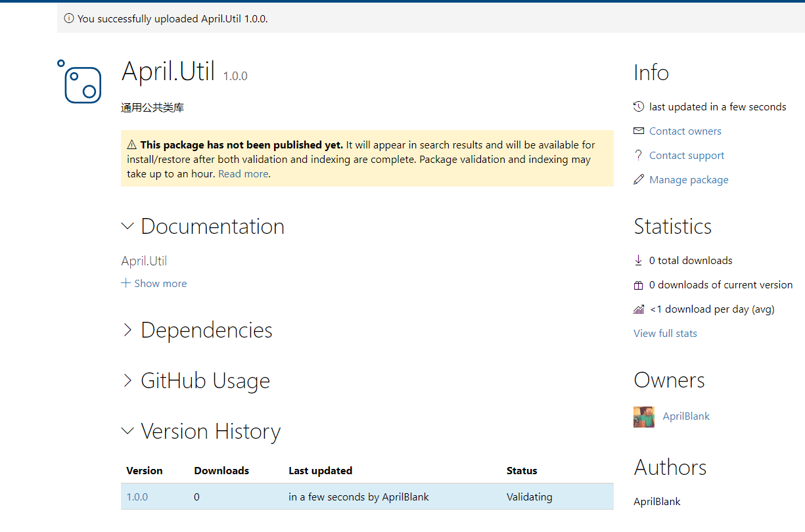Screen dimensions: 805x532
Task: Click the clock history icon under Info
Action: point(638,106)
